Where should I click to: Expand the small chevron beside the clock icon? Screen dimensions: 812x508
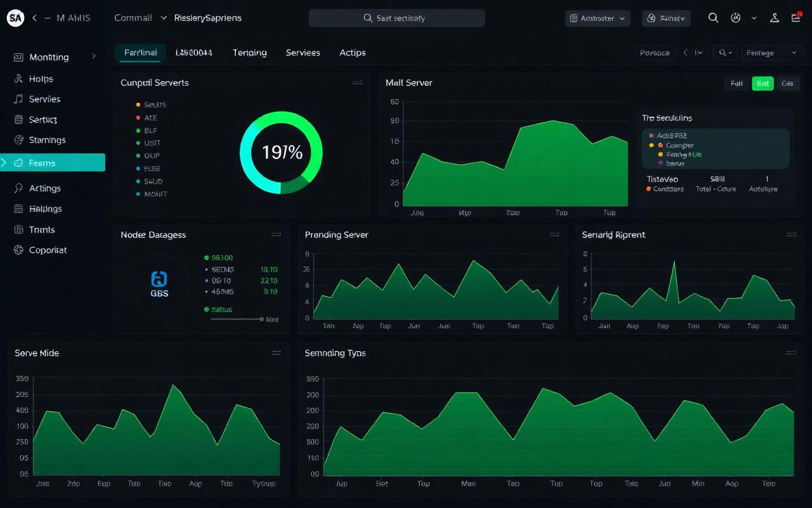(x=754, y=18)
